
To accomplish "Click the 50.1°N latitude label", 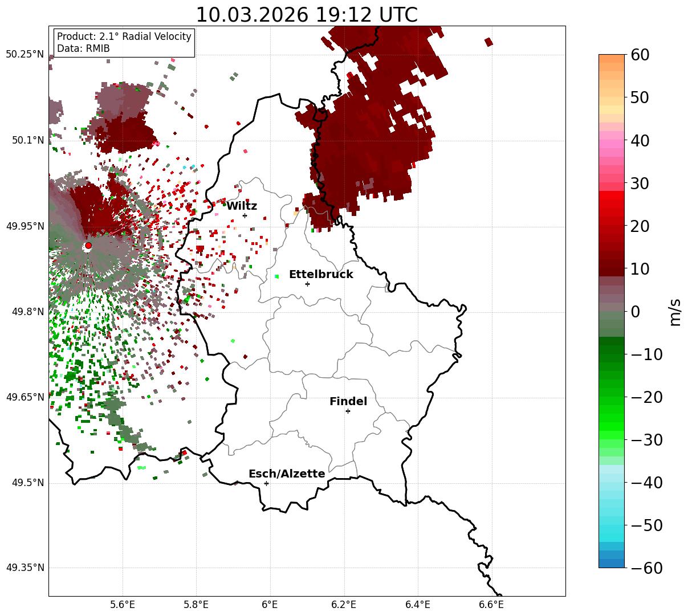I will pos(27,140).
